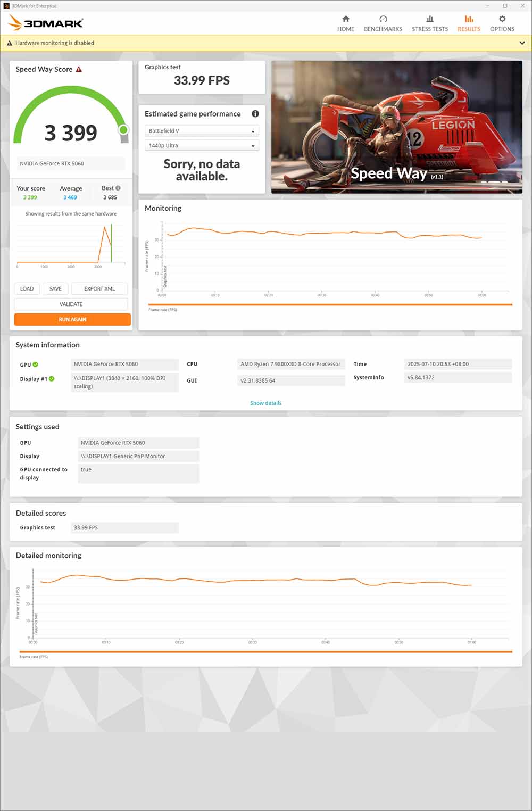Click the info icon beside Estimated game performance
This screenshot has height=811, width=532.
255,114
